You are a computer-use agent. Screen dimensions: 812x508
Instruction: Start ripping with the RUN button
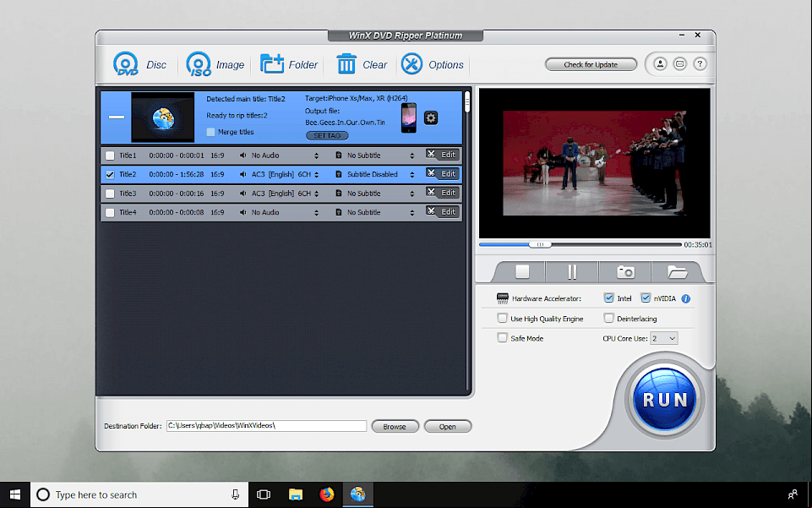point(664,400)
